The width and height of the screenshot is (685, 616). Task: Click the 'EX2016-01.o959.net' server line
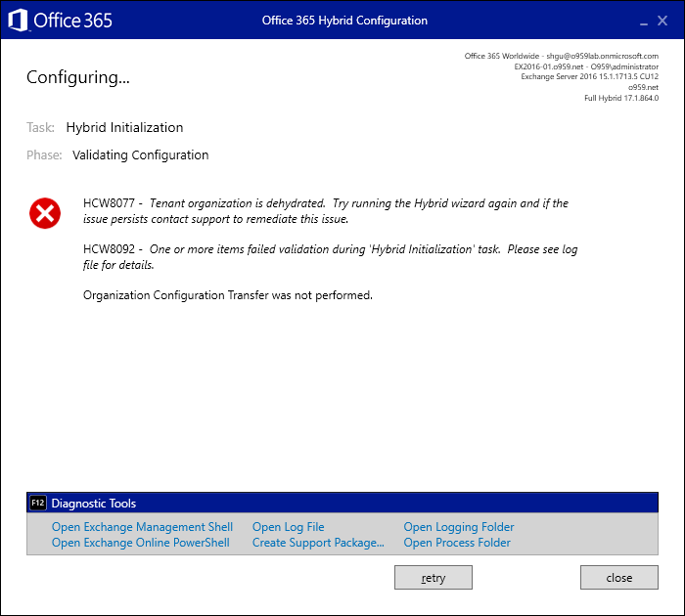coord(586,66)
